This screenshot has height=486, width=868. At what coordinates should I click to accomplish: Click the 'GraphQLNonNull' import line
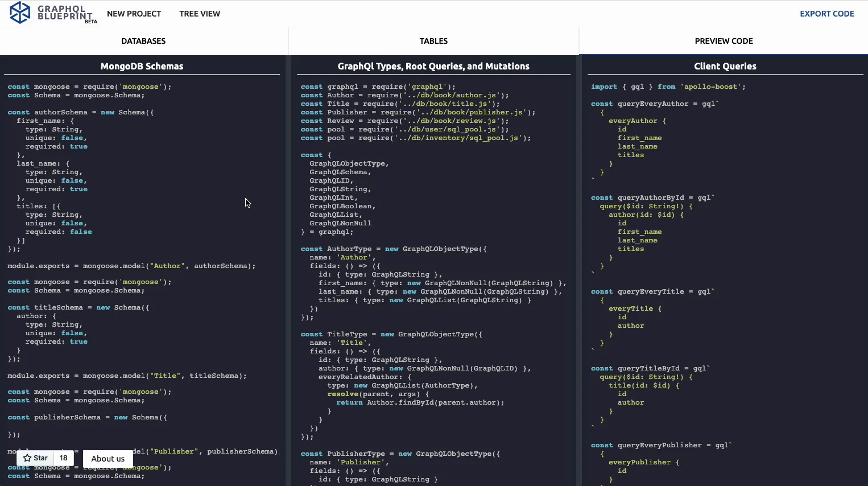click(341, 224)
